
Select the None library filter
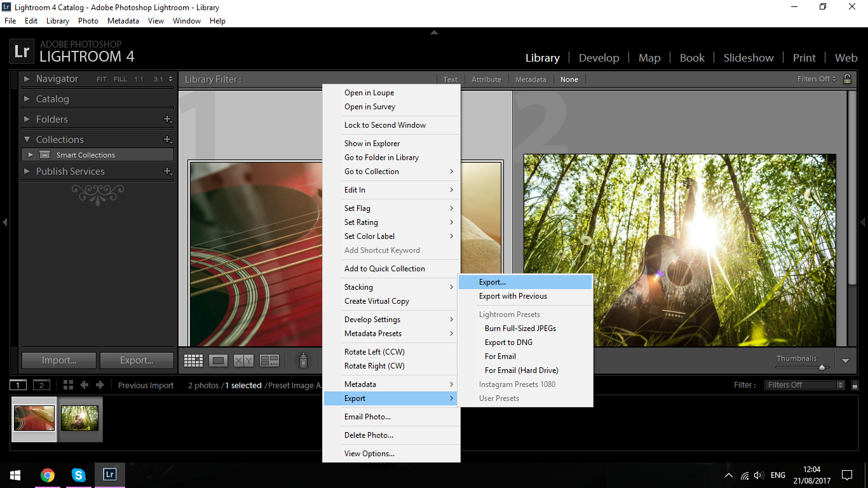pyautogui.click(x=569, y=79)
